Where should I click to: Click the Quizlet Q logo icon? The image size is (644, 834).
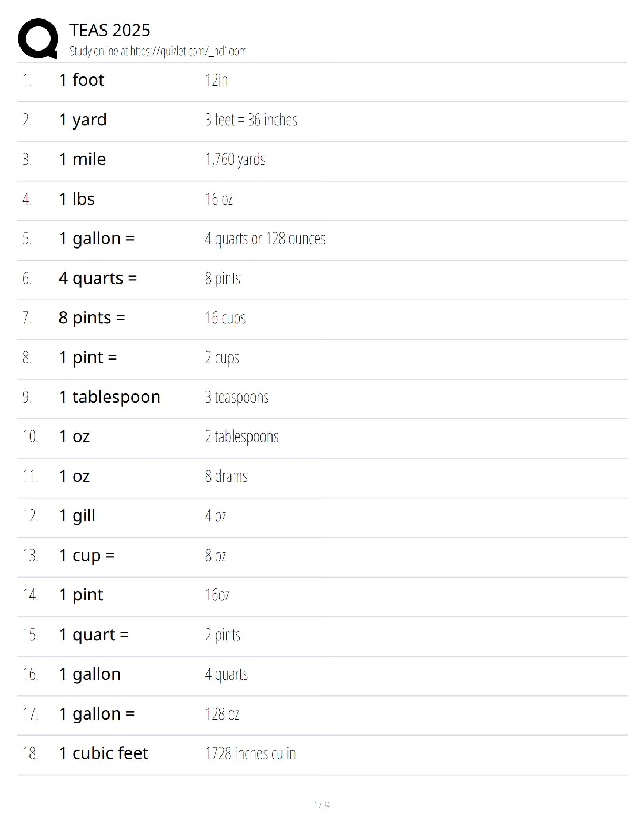tap(38, 38)
